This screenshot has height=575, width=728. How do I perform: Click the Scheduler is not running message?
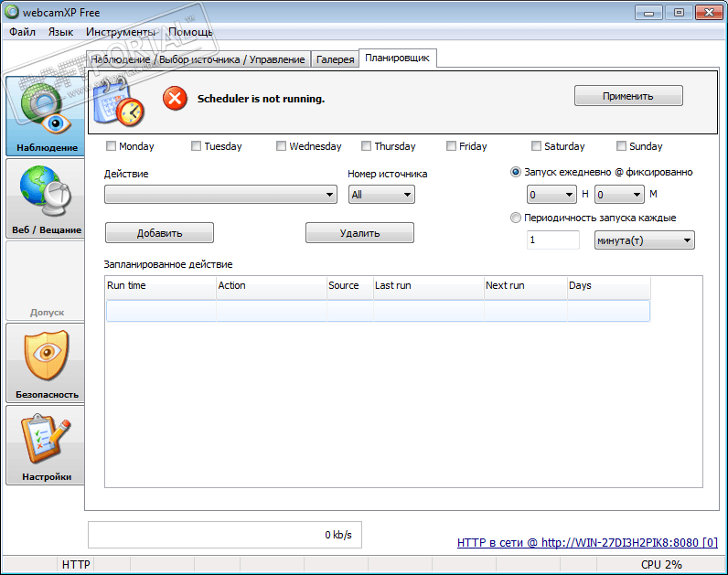(x=261, y=99)
